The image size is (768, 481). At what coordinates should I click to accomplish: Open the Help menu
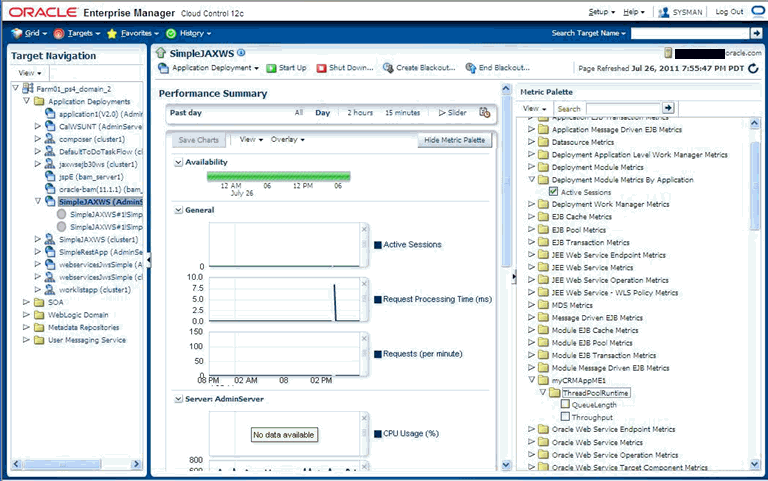pyautogui.click(x=634, y=12)
